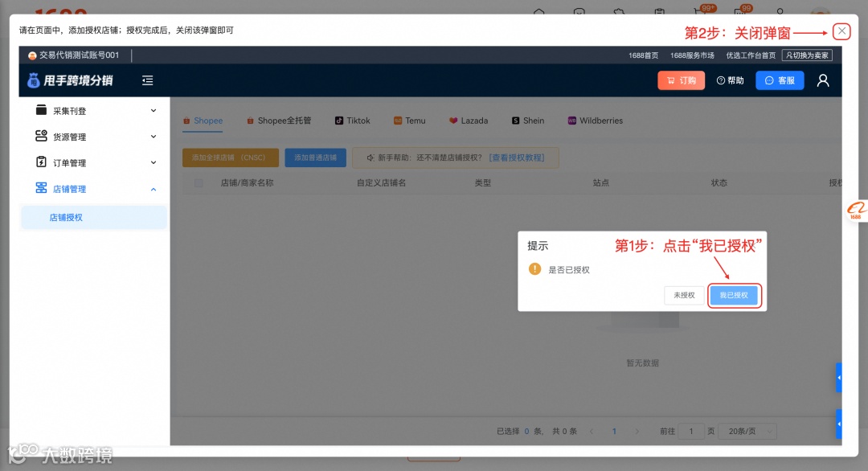
Task: Open the user profile icon
Action: click(823, 81)
